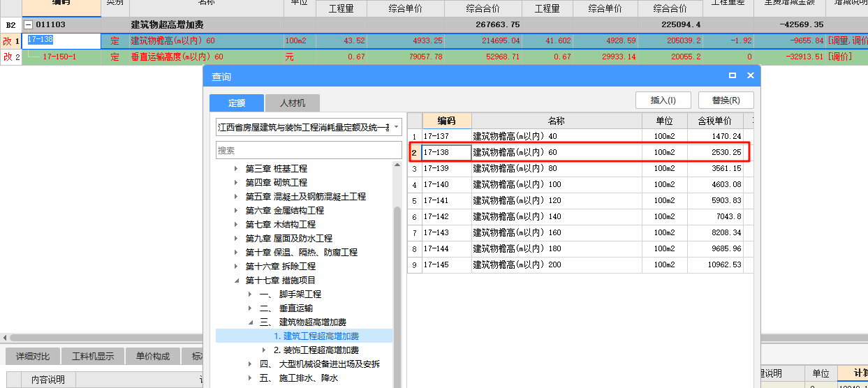Expand 第三章 桩基工程 tree node

coord(236,169)
